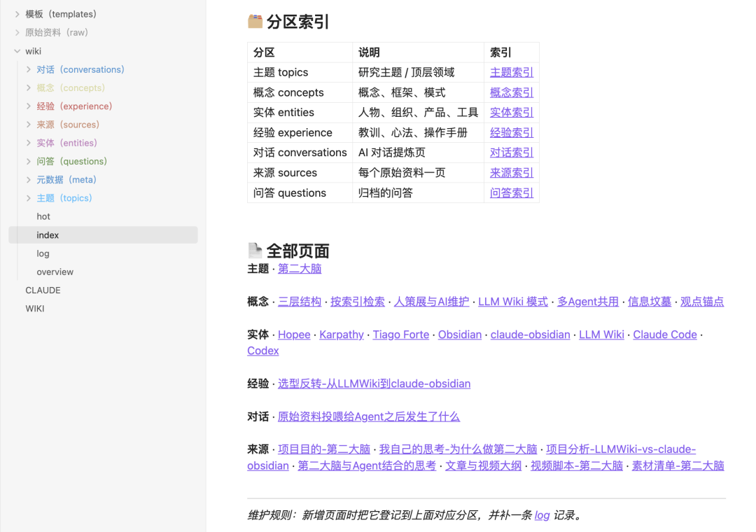Open the Tiago Forte entity link
Viewport: 756px width, 532px height.
(400, 334)
